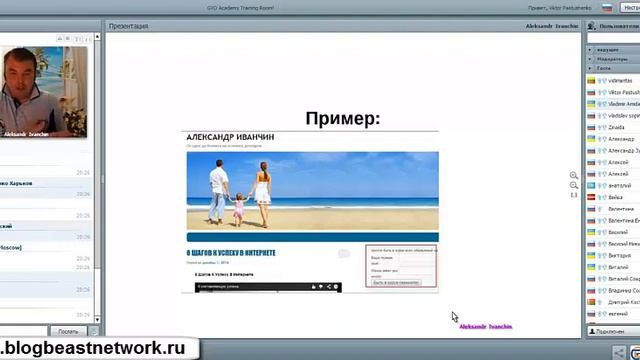Select user Вейка in guest list
Viewport: 640px width, 360px height.
pos(616,197)
